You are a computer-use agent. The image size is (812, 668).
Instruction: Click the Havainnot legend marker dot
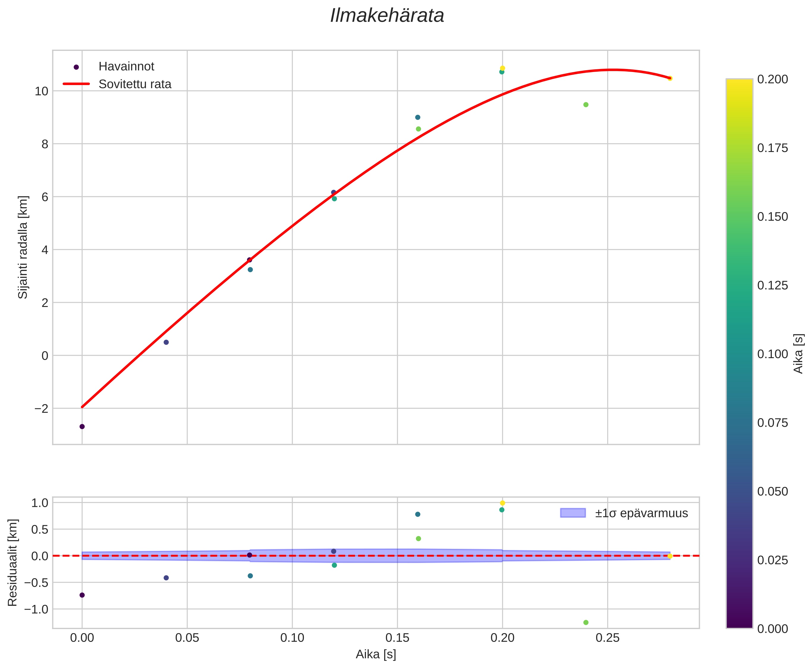coord(76,67)
